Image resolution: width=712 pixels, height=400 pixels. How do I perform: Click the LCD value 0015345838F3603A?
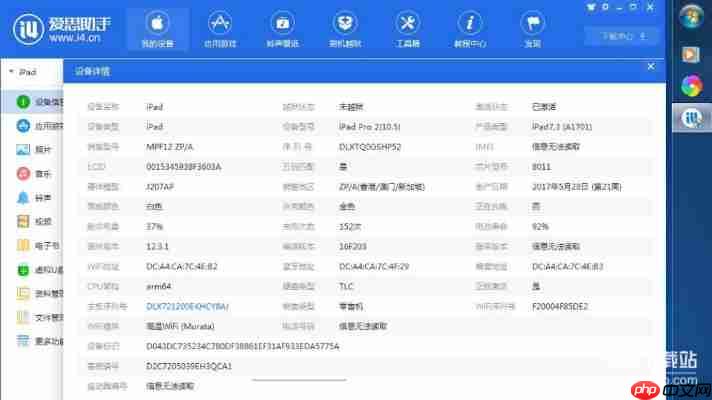tap(183, 167)
